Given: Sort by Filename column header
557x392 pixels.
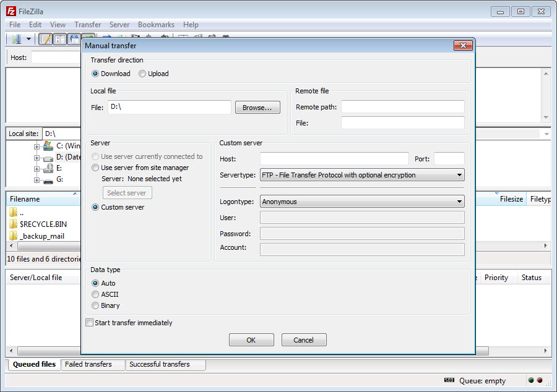Looking at the screenshot, I should coord(43,199).
